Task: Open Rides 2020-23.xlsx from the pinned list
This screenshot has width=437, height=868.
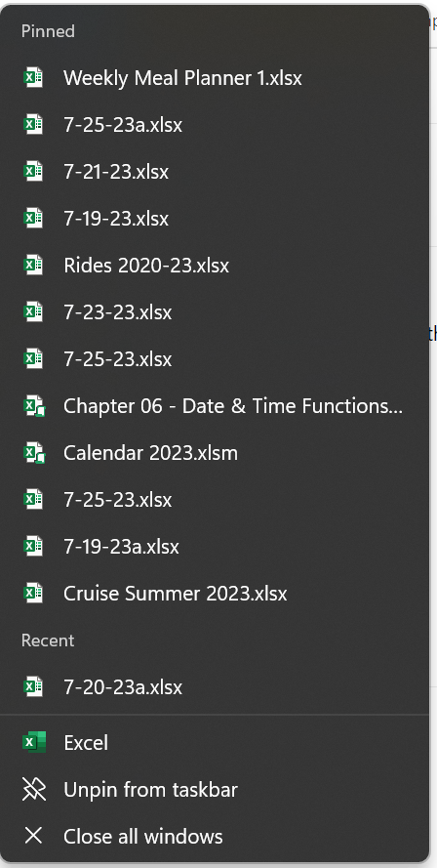Action: [x=215, y=266]
